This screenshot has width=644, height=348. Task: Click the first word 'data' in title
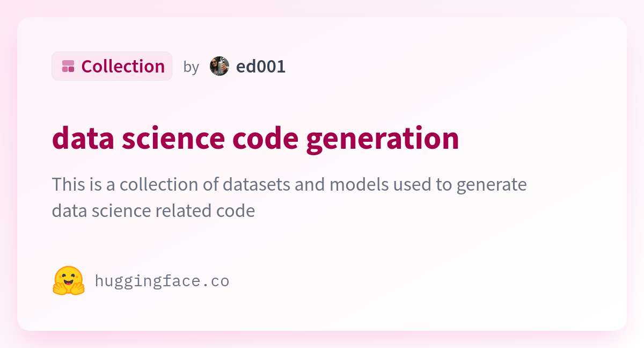click(83, 139)
